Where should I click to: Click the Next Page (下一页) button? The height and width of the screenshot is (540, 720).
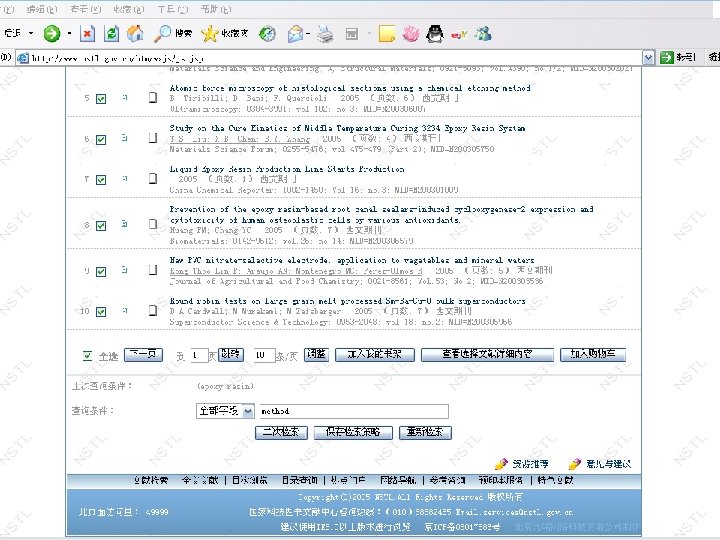click(x=143, y=354)
